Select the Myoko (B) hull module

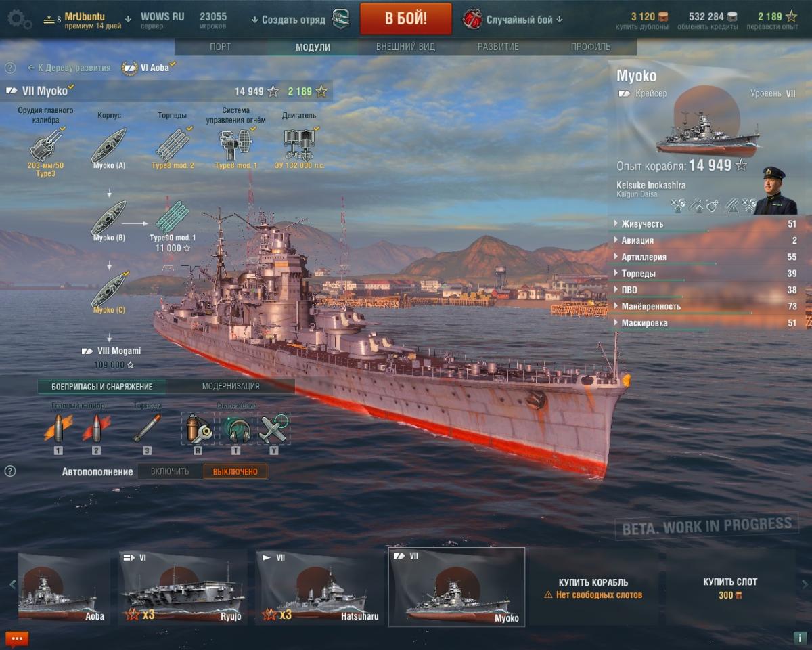click(109, 217)
